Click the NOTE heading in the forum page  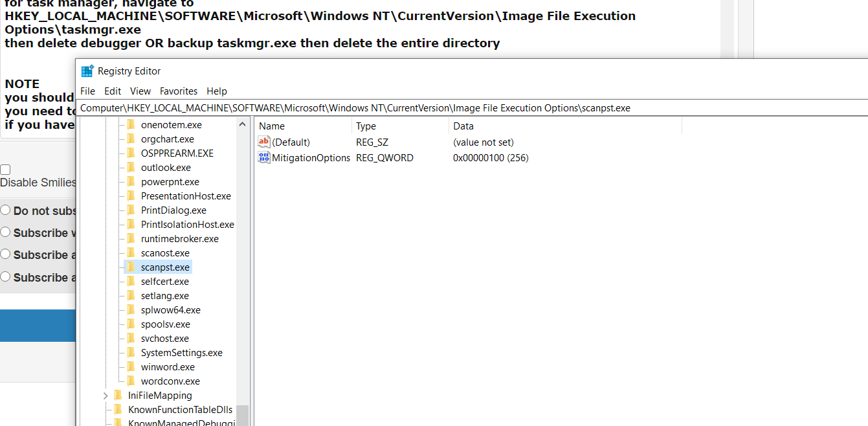click(x=22, y=84)
